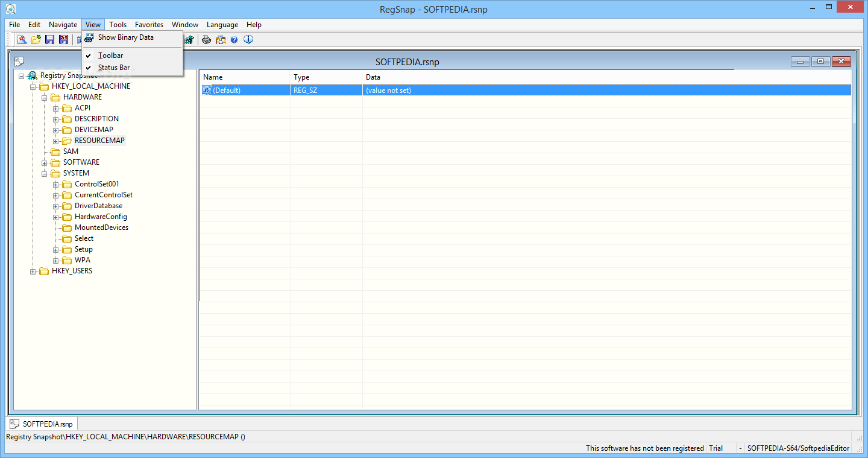Switch to the SOFTPEDIA.rsnp bottom tab
The image size is (868, 458).
(x=42, y=424)
